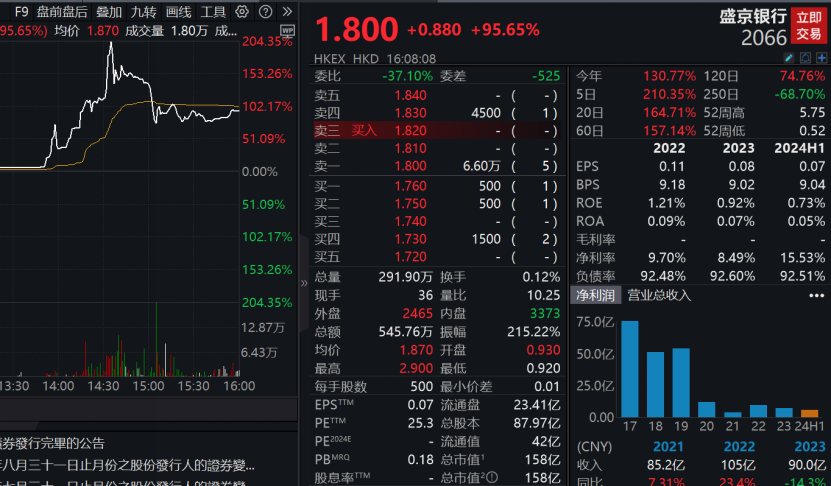Click the 开盘 price 0.930
This screenshot has height=486, width=831.
pyautogui.click(x=543, y=350)
